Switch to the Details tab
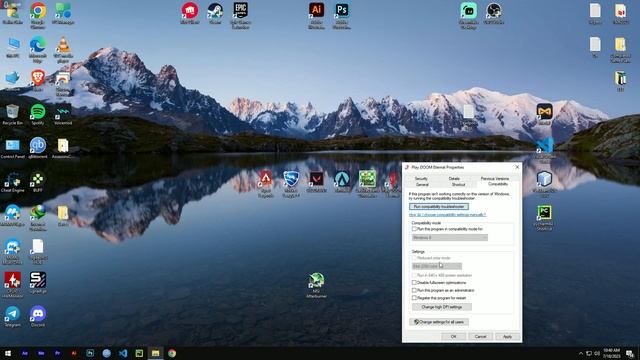This screenshot has width=640, height=360. coord(454,178)
